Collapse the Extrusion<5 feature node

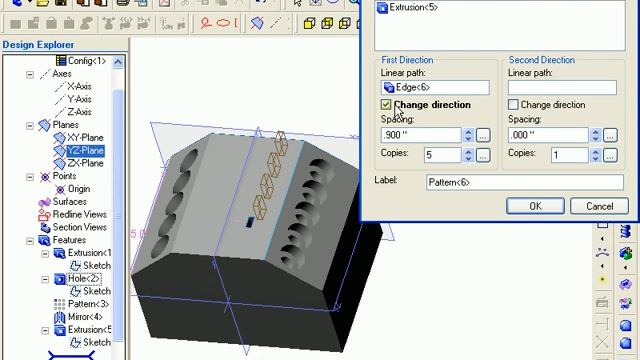pos(45,330)
